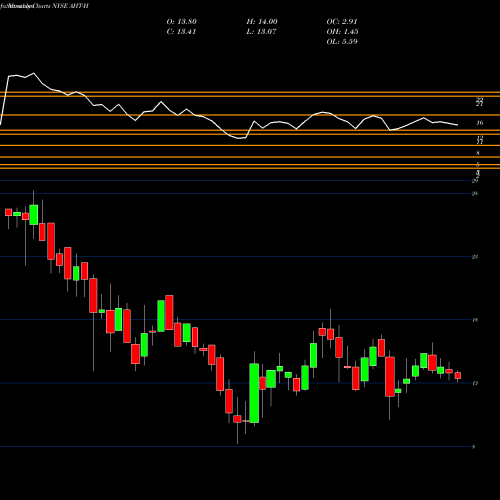Click the 18 price axis label on the candlestick chart
Screen dimensions: 500x500
tap(475, 320)
